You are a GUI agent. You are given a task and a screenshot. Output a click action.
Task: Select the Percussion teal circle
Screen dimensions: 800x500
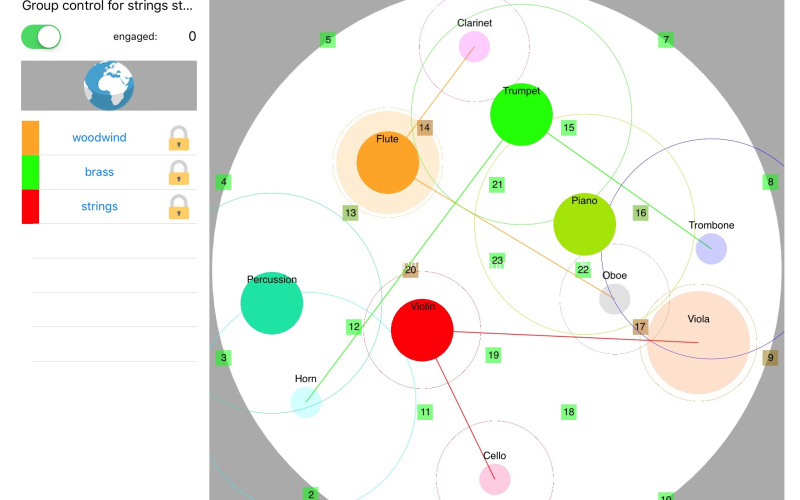click(272, 303)
